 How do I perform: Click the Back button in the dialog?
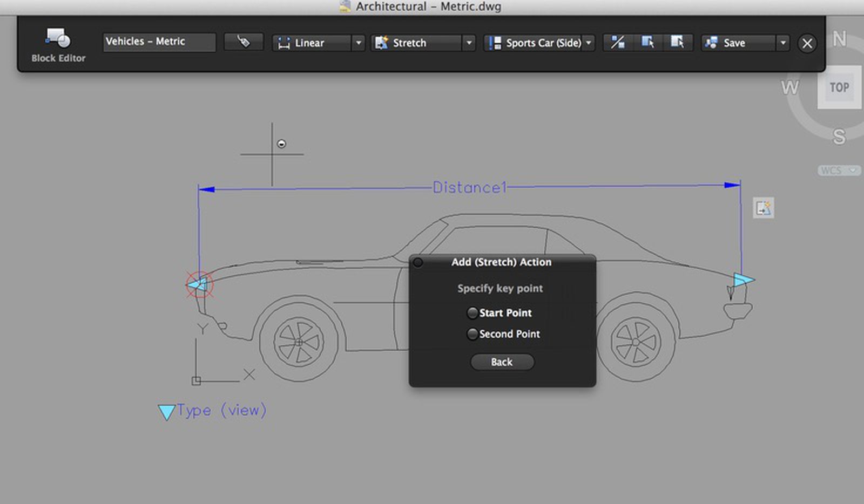tap(501, 362)
